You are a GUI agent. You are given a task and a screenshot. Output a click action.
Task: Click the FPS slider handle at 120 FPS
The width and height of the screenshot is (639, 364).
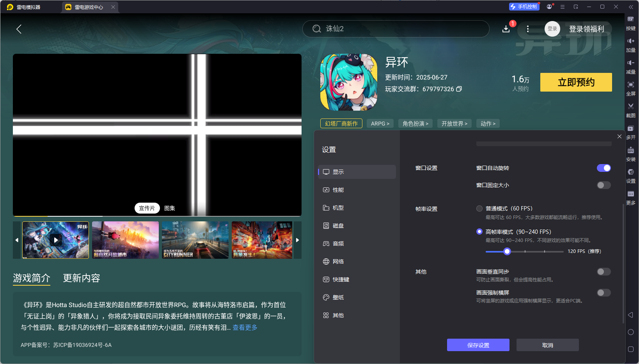pos(507,251)
